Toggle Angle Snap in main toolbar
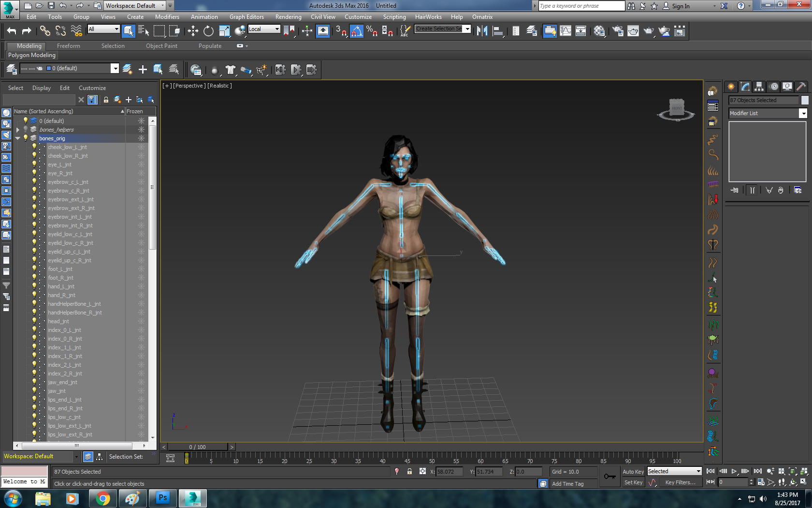Viewport: 812px width, 508px height. pos(356,31)
